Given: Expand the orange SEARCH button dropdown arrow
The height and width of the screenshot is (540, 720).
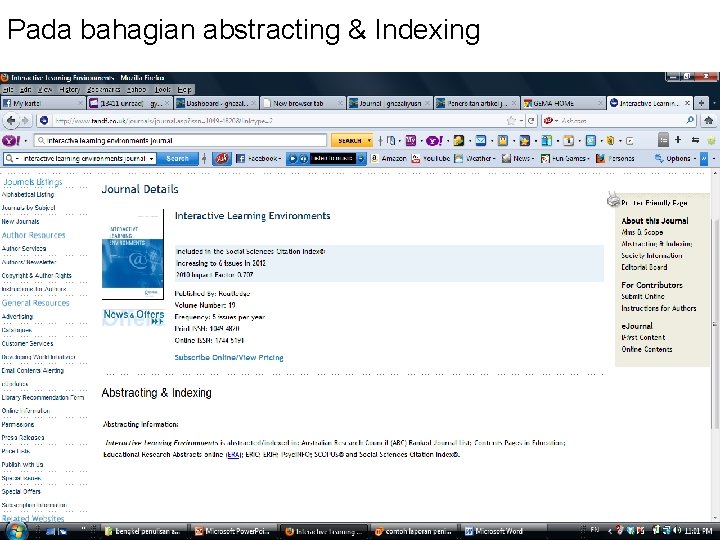Looking at the screenshot, I should [369, 141].
